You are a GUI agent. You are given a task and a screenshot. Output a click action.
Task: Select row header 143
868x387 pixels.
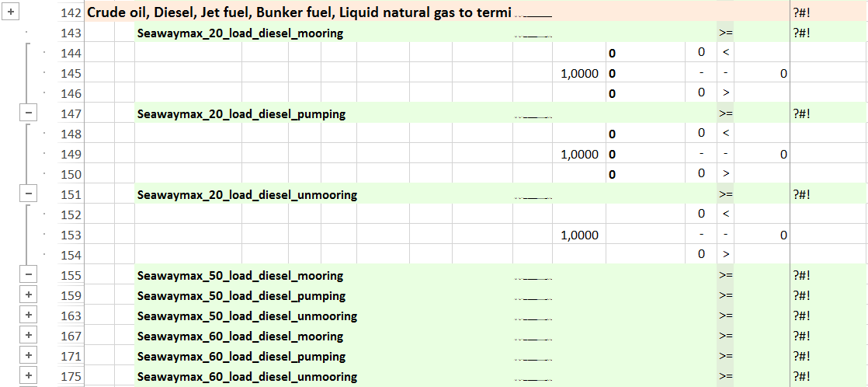pyautogui.click(x=70, y=33)
